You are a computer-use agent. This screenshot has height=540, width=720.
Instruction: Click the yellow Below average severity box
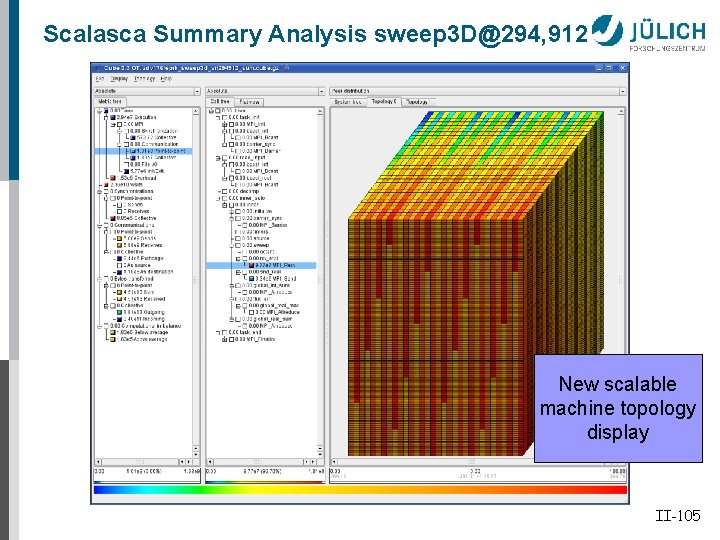(x=113, y=332)
